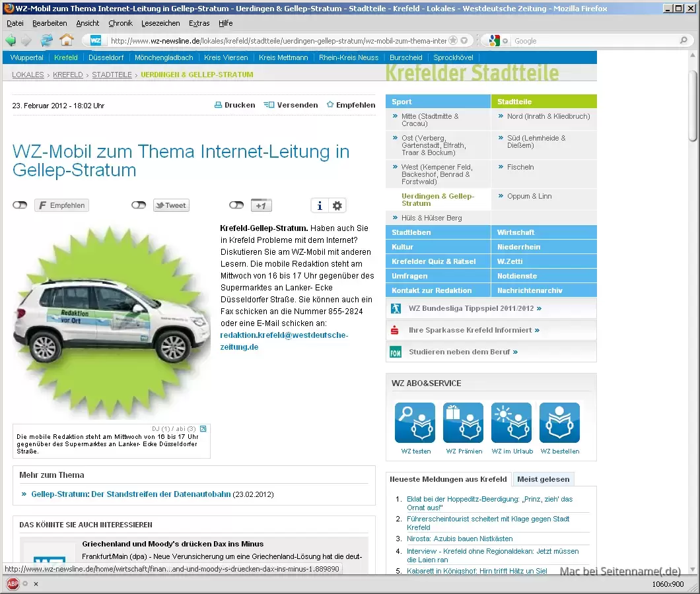Open the search engine selector dropdown
Image resolution: width=700 pixels, height=594 pixels.
[x=495, y=41]
